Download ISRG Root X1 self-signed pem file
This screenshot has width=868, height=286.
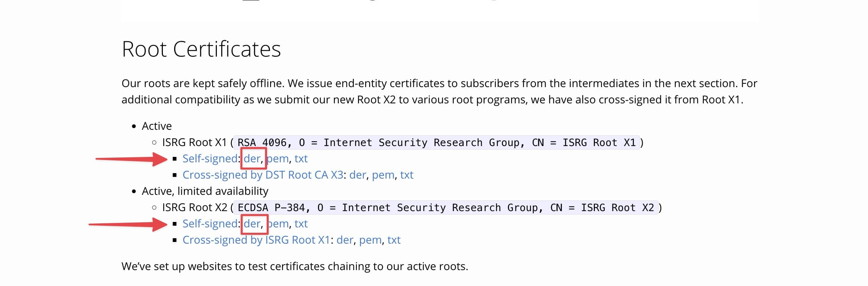tap(278, 159)
